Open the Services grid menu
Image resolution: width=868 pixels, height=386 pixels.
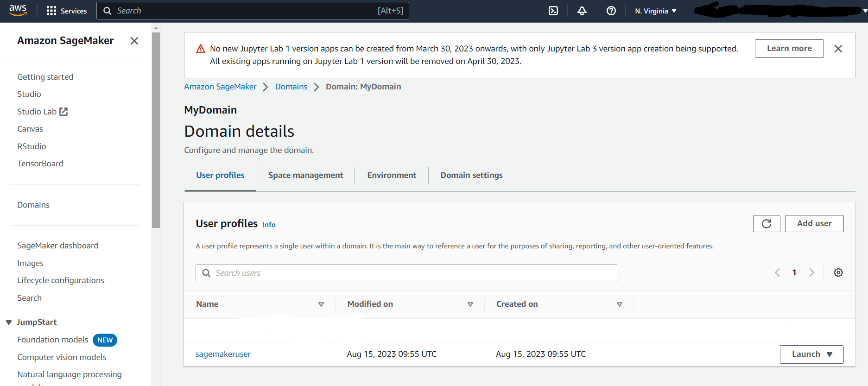51,11
